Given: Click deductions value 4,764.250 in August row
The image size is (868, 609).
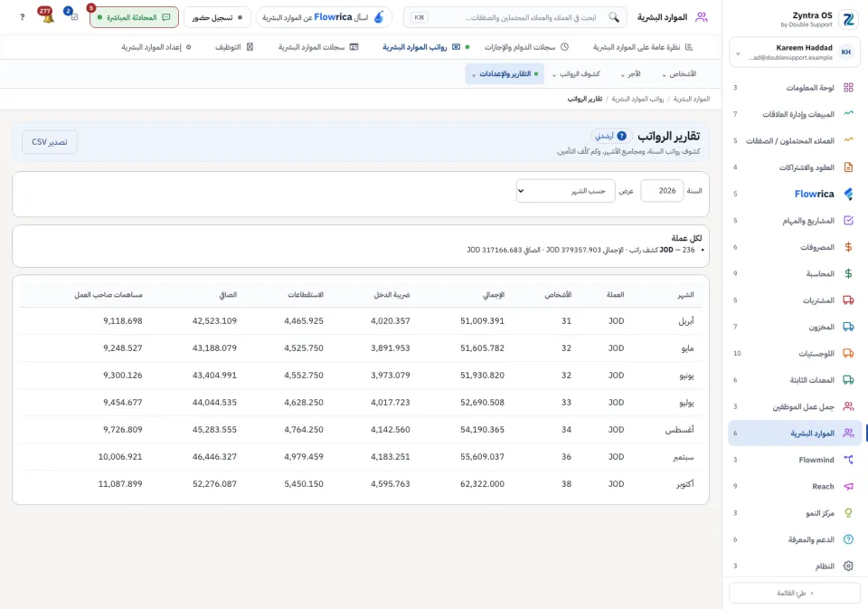Looking at the screenshot, I should pos(304,430).
